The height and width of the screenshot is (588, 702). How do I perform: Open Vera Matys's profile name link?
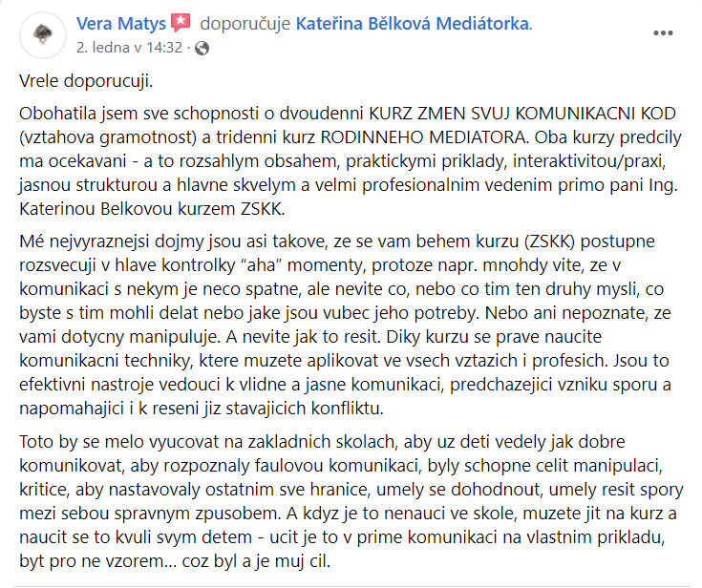(x=118, y=23)
